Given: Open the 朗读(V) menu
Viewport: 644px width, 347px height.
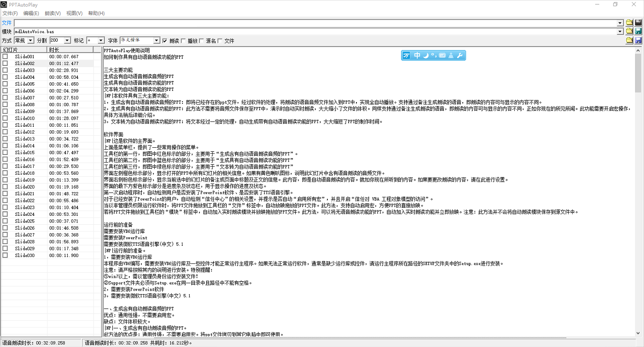Looking at the screenshot, I should [x=53, y=13].
